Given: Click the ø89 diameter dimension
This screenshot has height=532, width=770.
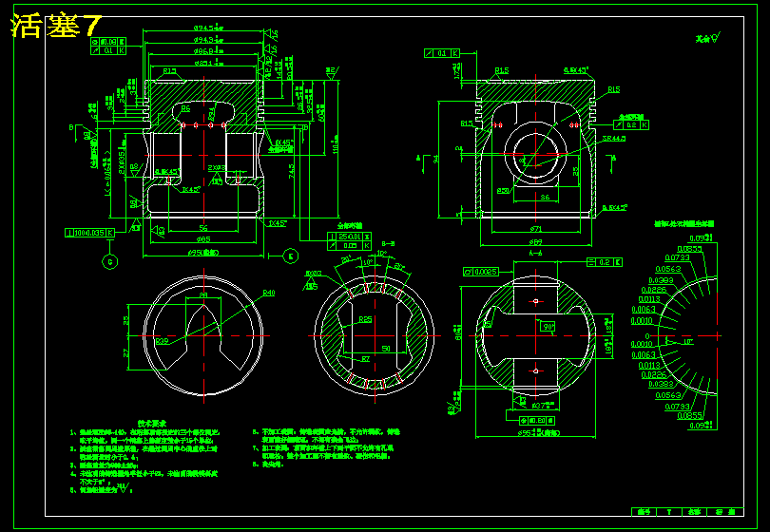Looking at the screenshot, I should click(x=535, y=242).
